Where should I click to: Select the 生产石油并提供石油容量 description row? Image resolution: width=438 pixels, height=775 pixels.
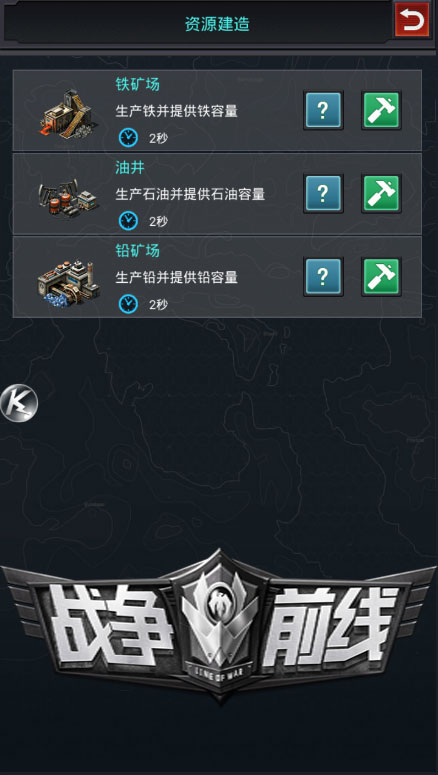[190, 194]
